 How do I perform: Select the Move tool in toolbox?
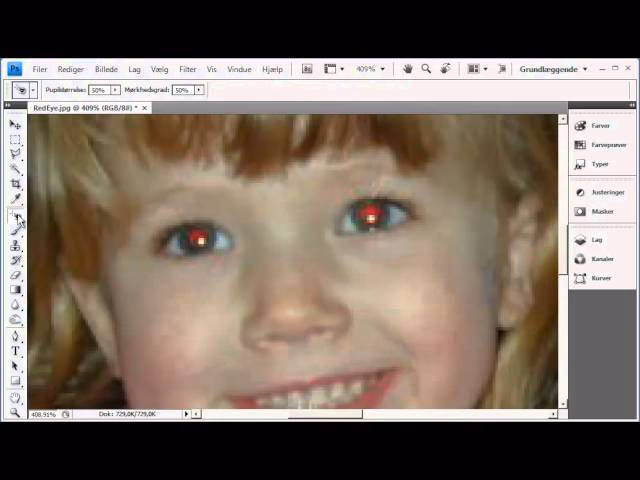[15, 124]
